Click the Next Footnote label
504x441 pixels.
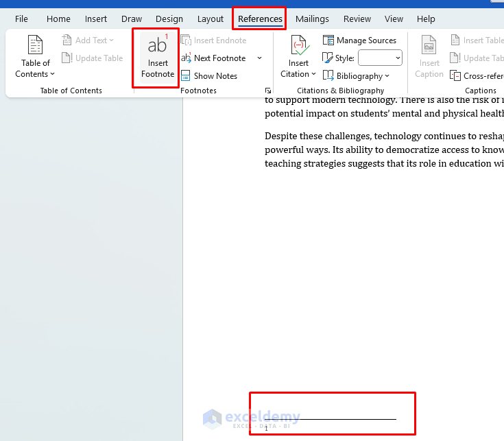click(x=220, y=58)
